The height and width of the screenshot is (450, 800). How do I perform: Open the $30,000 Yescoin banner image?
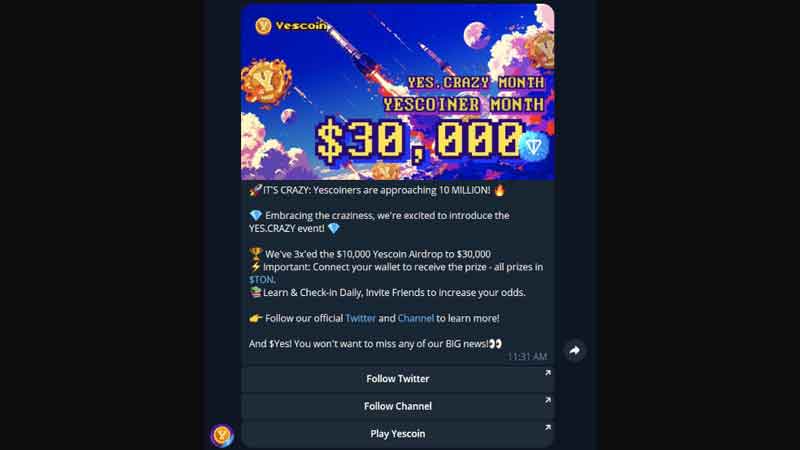(397, 92)
